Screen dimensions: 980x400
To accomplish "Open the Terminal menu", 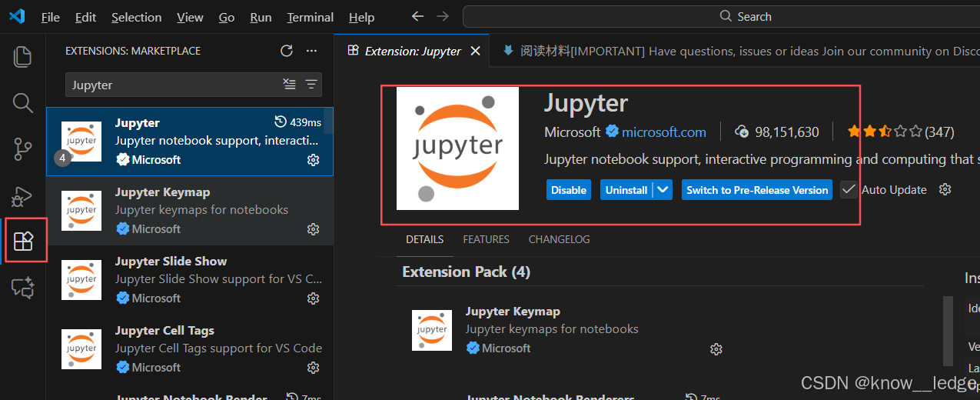I will 311,17.
